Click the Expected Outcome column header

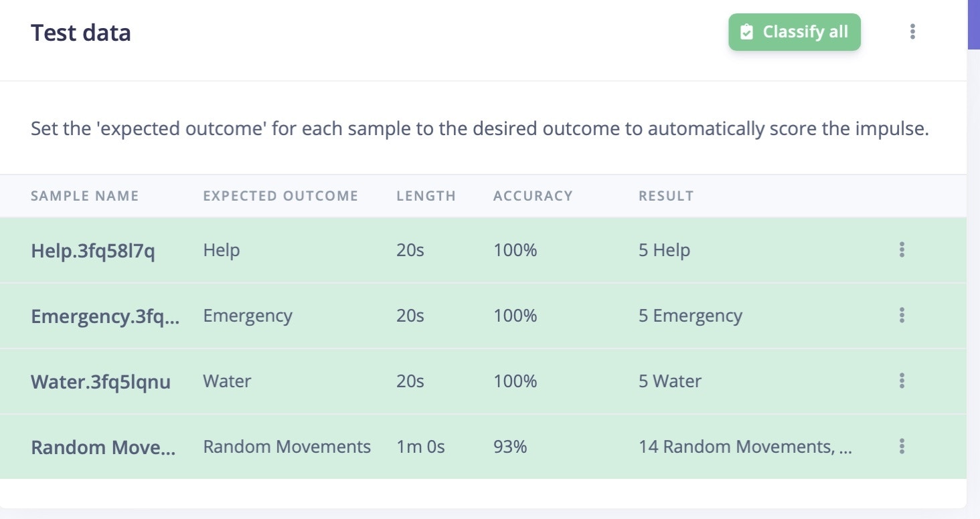(280, 196)
